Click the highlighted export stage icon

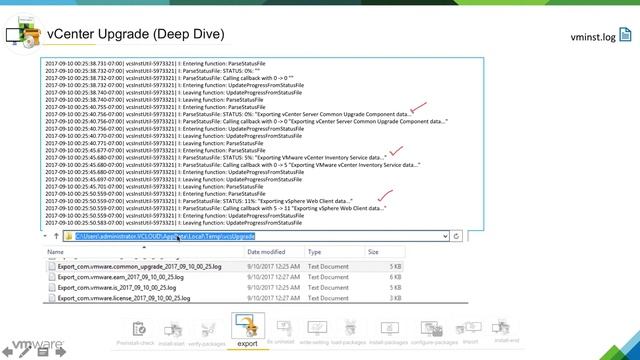point(248,326)
